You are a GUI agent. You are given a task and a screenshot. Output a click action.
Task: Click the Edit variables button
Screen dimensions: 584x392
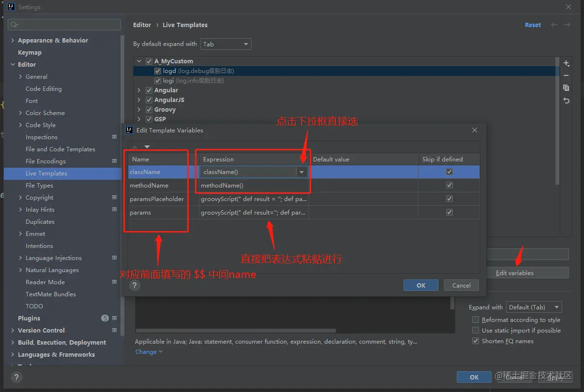(515, 273)
